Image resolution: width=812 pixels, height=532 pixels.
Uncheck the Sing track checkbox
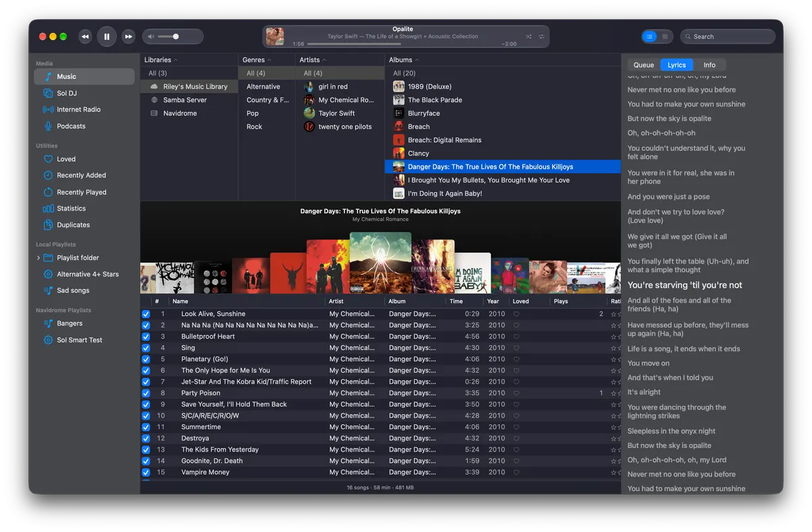[x=145, y=348]
